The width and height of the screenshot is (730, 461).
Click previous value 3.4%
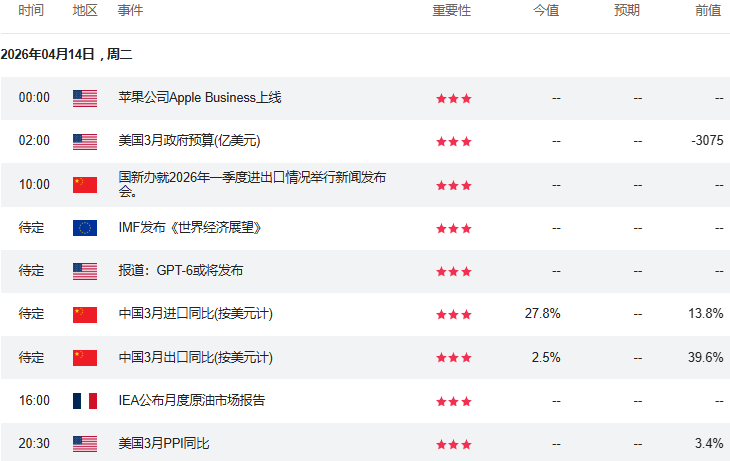pos(710,443)
